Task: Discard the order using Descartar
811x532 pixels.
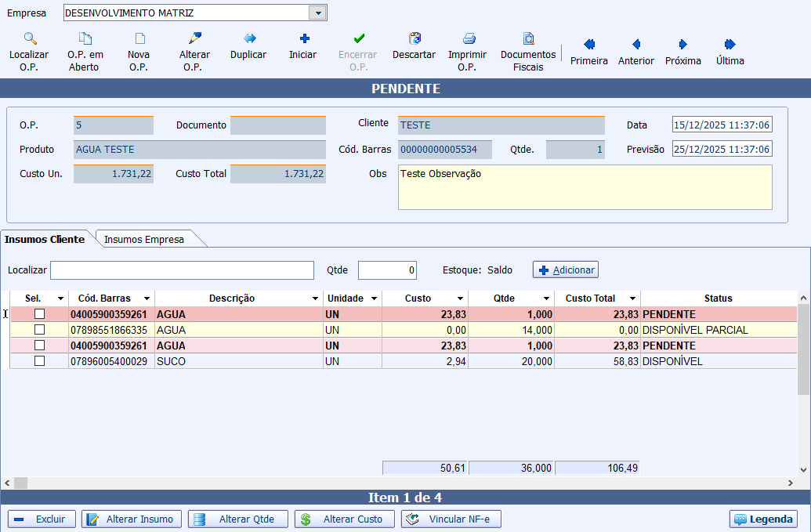Action: click(x=415, y=39)
